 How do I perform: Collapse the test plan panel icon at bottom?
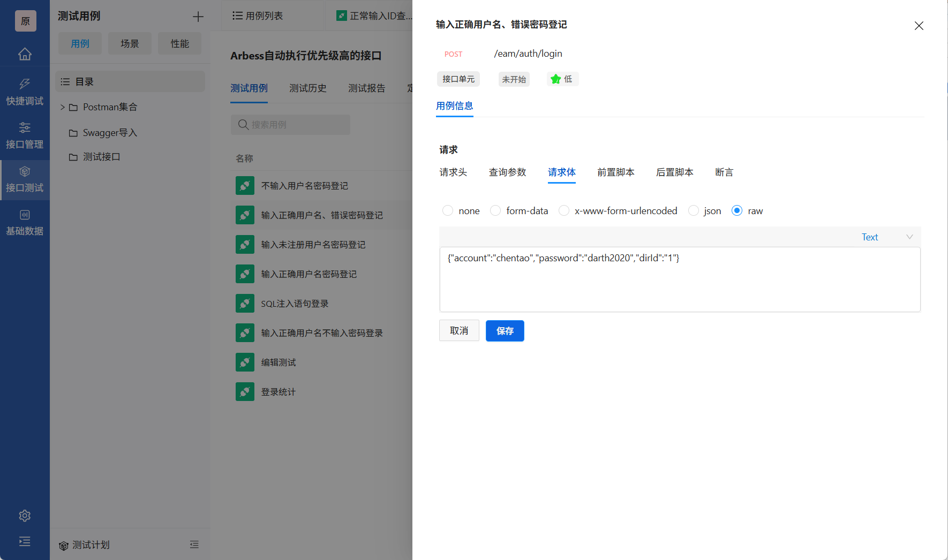[x=194, y=544]
